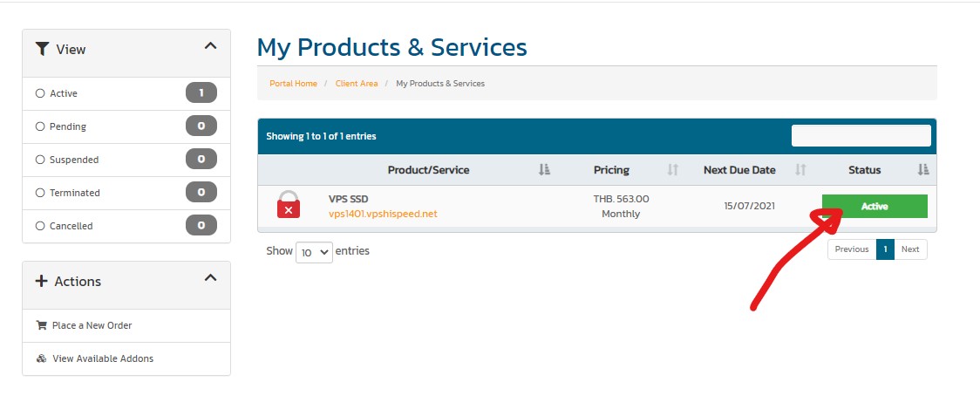Image resolution: width=980 pixels, height=416 pixels.
Task: Click the table search input field
Action: point(861,136)
